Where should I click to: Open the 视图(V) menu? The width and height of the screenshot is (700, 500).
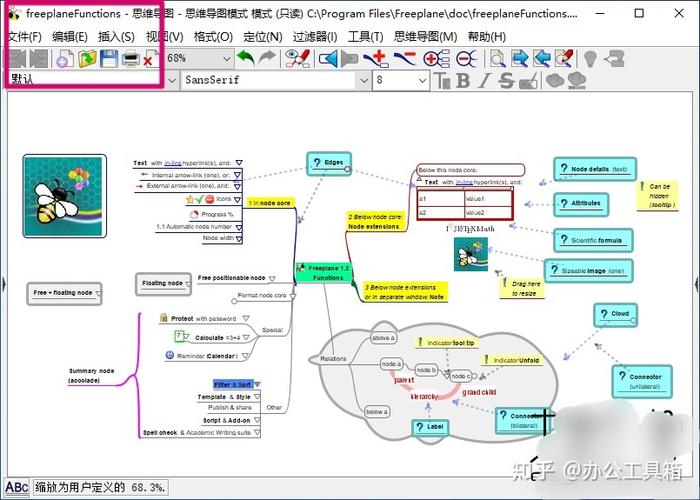pos(165,37)
